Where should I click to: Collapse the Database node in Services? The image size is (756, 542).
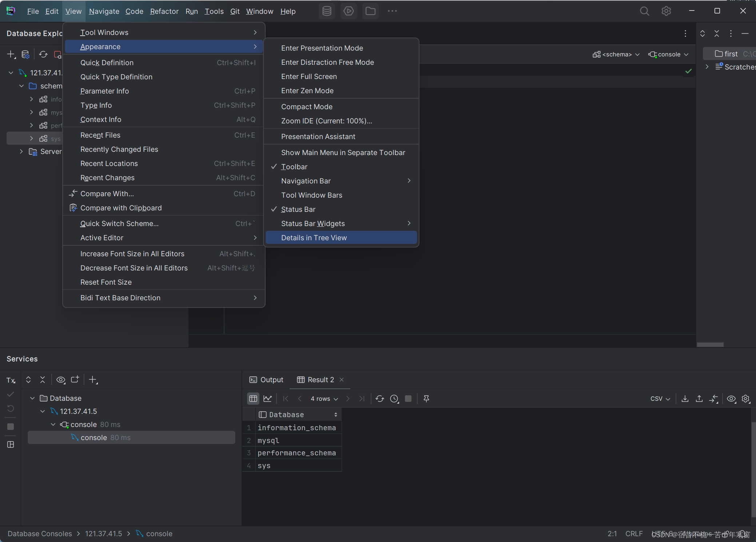click(x=32, y=398)
